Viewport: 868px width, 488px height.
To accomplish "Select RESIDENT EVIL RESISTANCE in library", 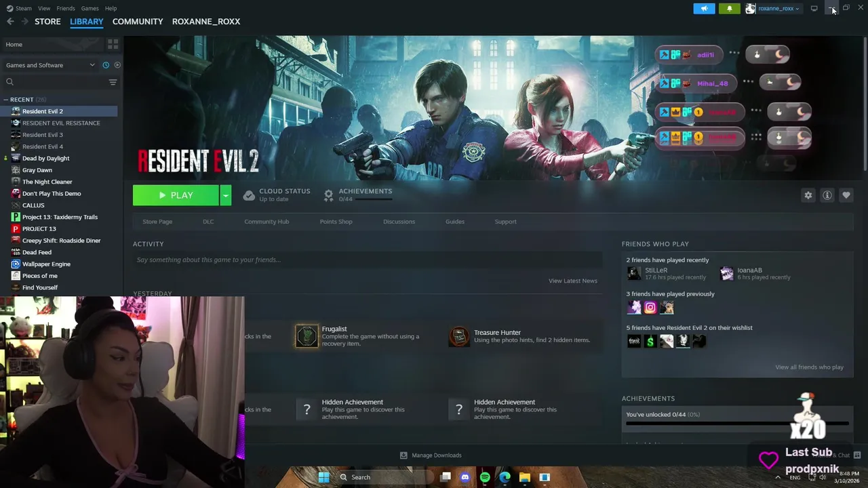I will point(61,123).
